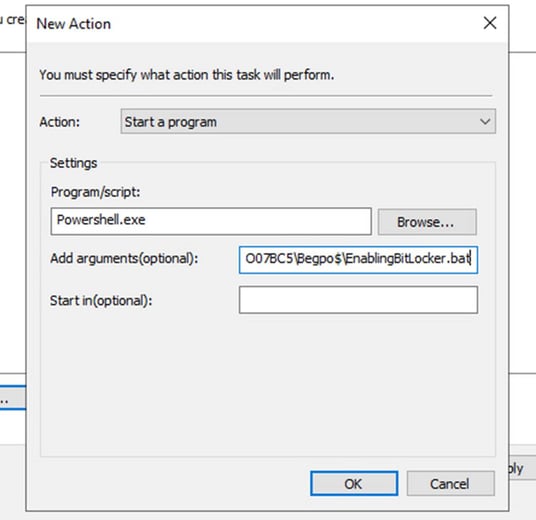Open the Action dropdown showing Start a program
536x520 pixels.
pos(308,121)
